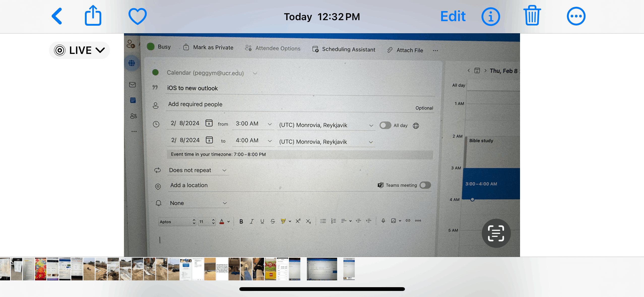Expand the 4:00 AM end time dropdown
The image size is (644, 297).
[270, 141]
